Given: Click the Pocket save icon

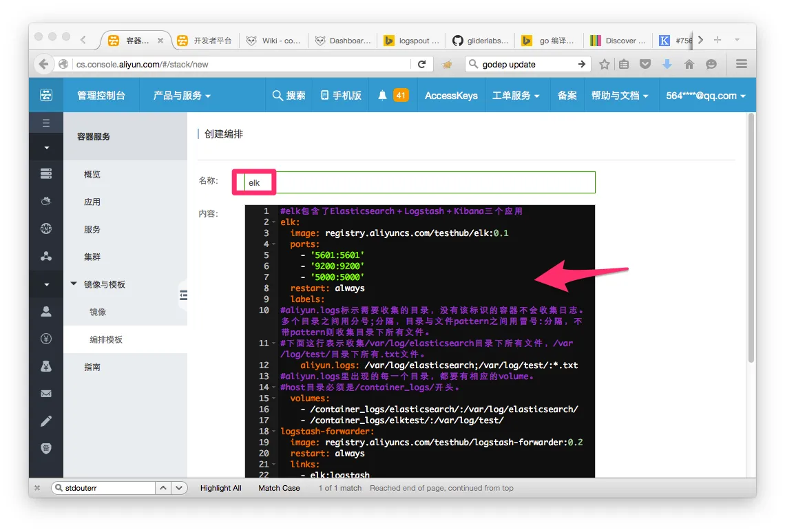Looking at the screenshot, I should pos(645,64).
